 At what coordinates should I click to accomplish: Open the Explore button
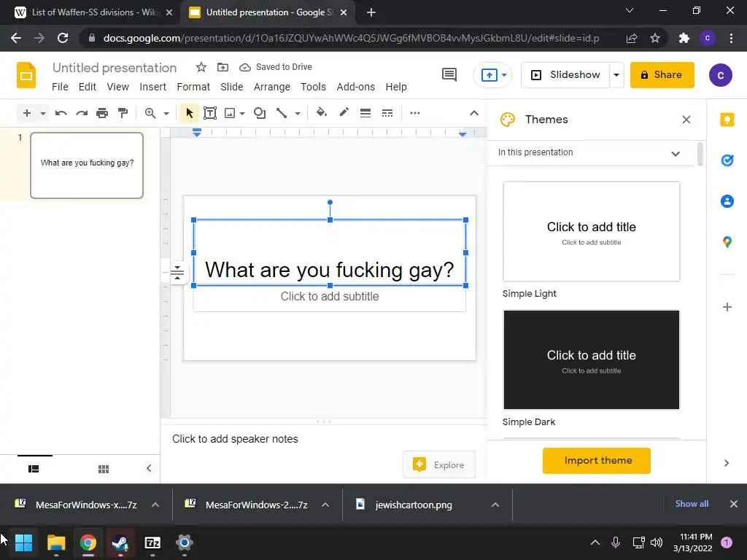coord(439,464)
